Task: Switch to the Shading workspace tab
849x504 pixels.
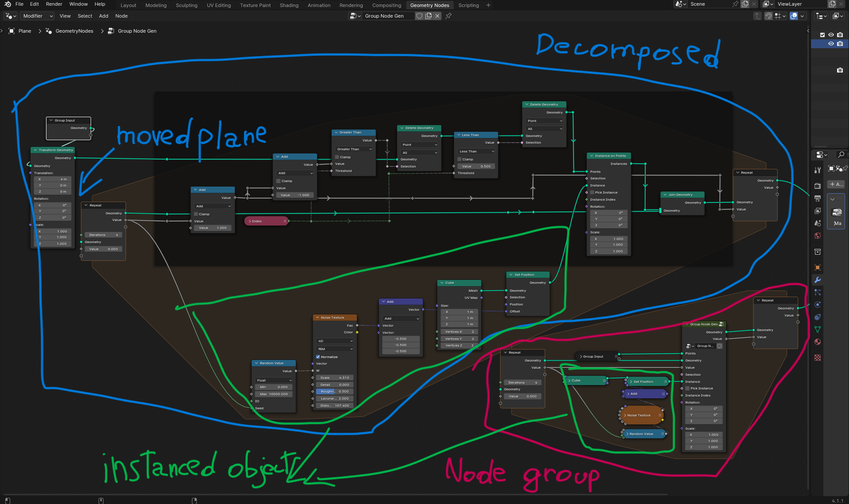Action: pos(289,5)
